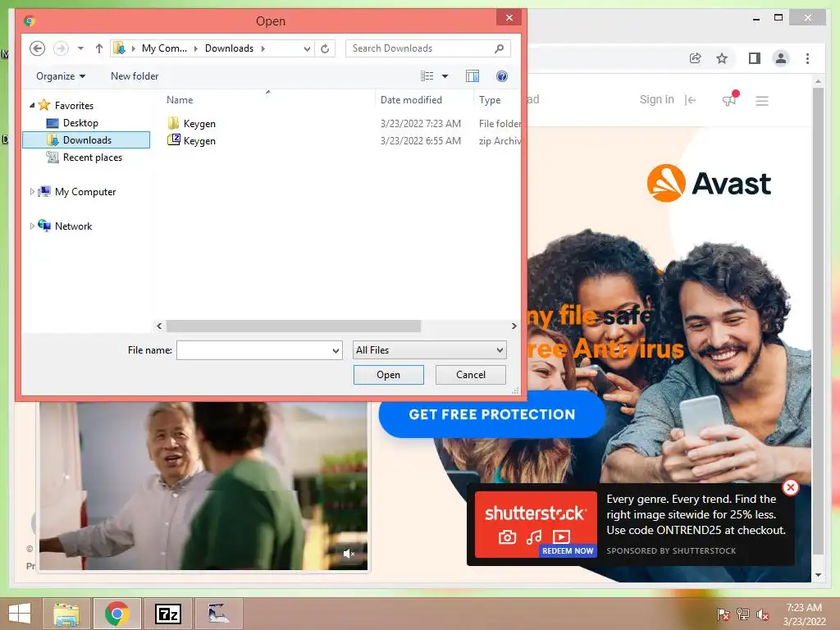Click the share icon in Chrome toolbar

click(x=696, y=58)
